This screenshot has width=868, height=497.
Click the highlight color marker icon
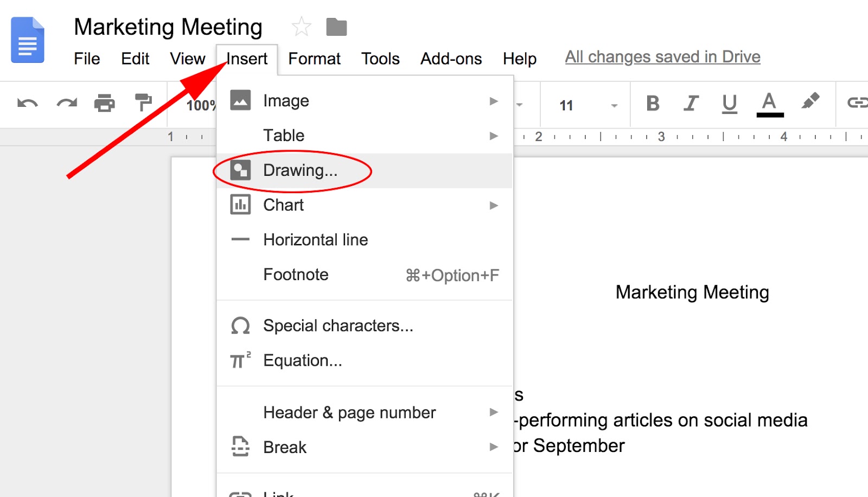pos(810,101)
